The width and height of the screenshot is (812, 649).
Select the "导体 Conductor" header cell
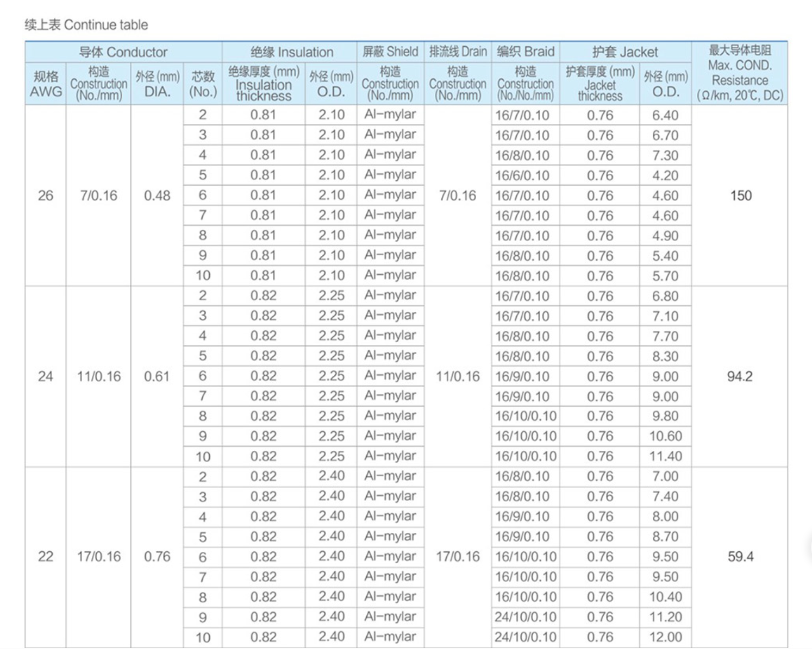point(123,52)
